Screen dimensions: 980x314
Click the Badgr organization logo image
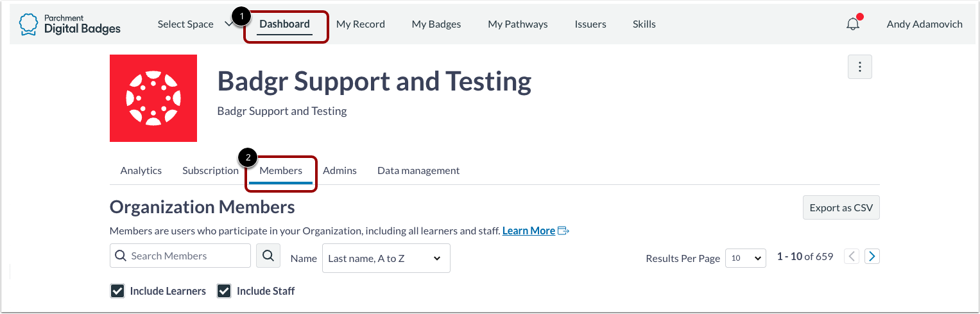(x=153, y=98)
